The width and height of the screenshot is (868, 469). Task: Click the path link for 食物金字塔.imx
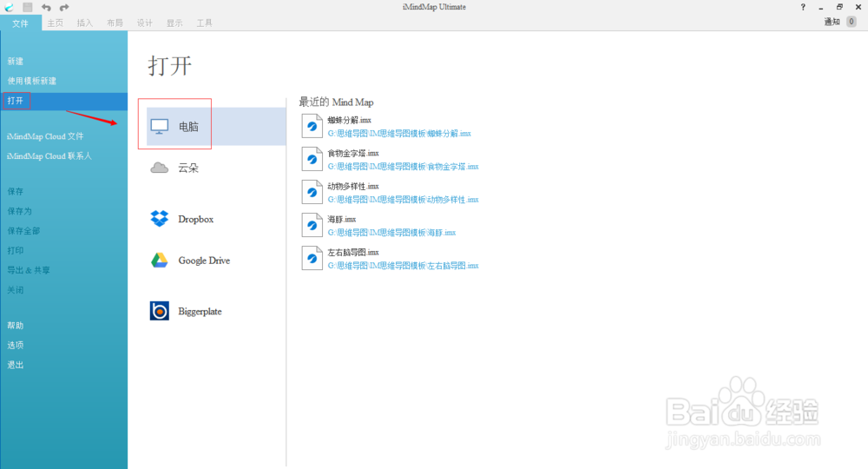(403, 167)
